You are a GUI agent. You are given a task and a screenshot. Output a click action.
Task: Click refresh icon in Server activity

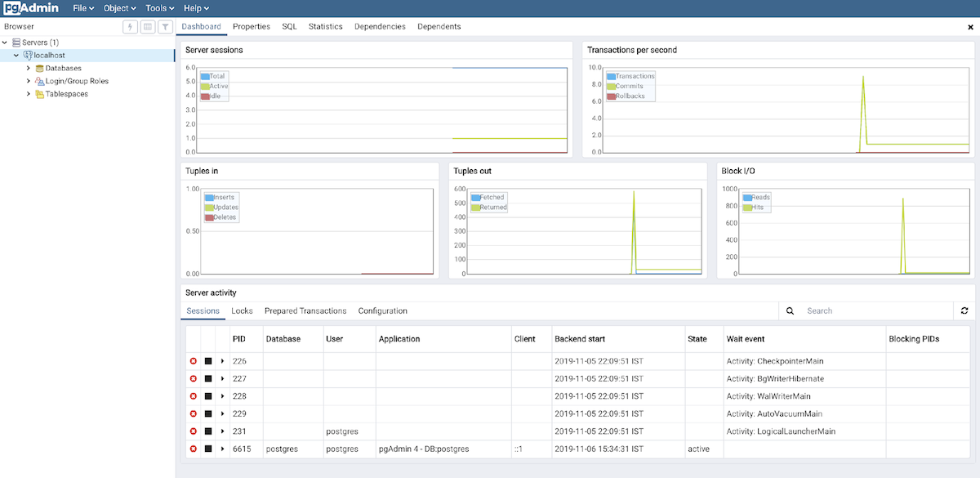pyautogui.click(x=964, y=311)
